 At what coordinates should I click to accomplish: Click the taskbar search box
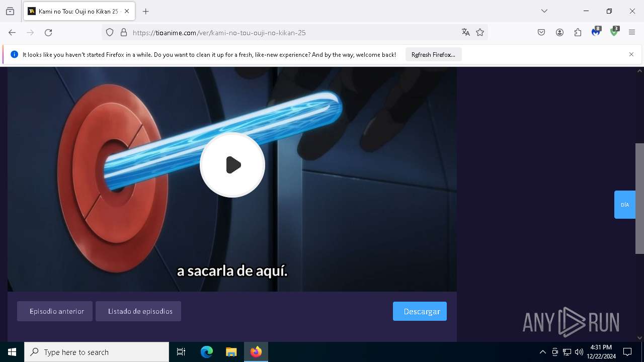[x=97, y=352]
